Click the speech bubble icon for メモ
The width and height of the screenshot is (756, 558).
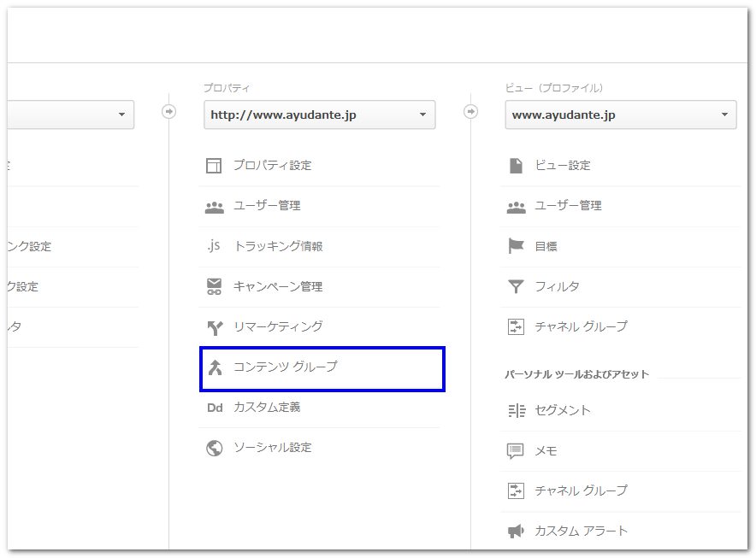tap(516, 450)
